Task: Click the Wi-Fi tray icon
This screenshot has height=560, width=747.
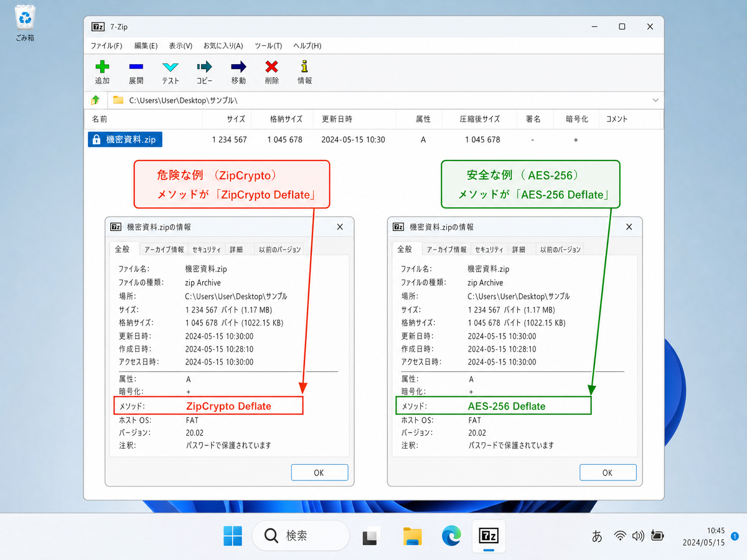Action: pyautogui.click(x=619, y=536)
